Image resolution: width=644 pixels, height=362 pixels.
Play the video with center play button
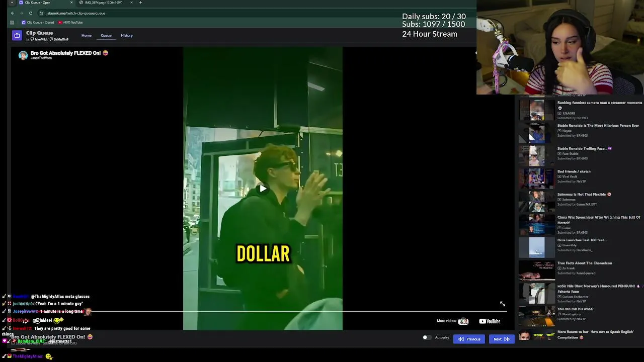tap(263, 189)
